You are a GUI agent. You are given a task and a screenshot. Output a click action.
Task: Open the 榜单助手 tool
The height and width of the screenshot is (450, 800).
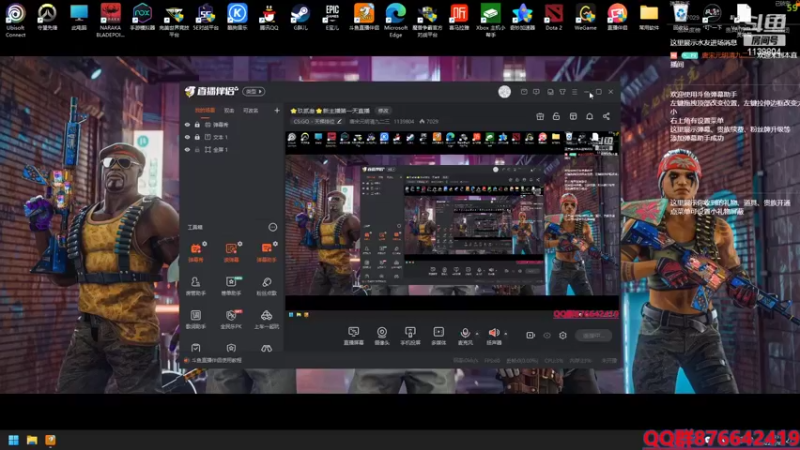231,286
